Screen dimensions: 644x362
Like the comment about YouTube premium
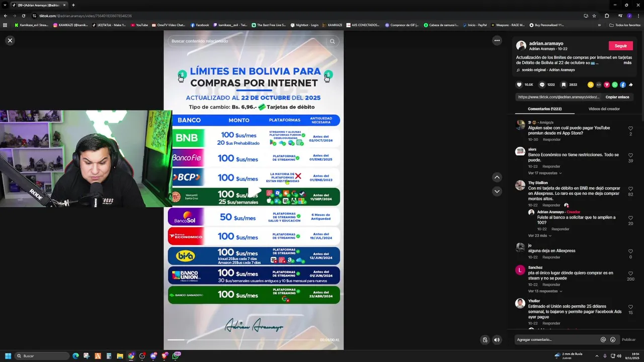630,129
